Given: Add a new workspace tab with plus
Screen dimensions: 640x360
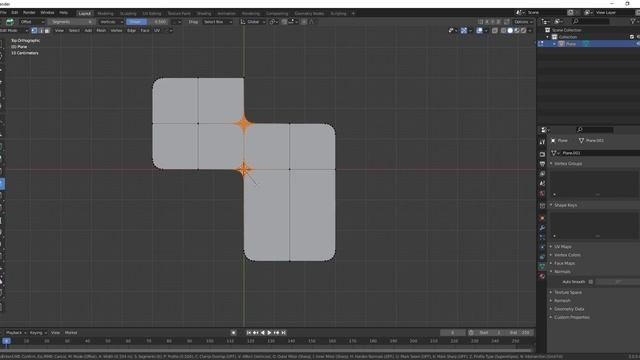Looking at the screenshot, I should coord(353,13).
